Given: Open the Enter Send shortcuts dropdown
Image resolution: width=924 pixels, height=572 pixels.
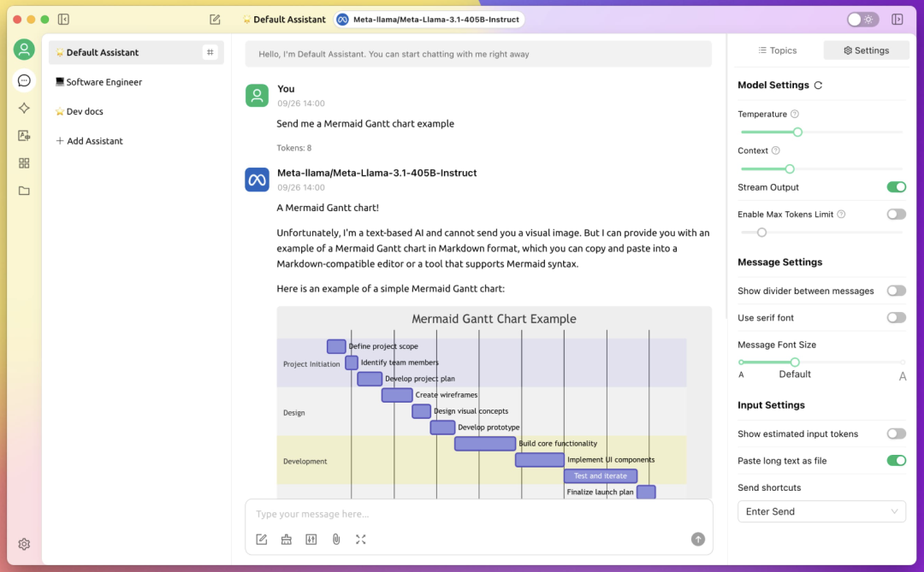Looking at the screenshot, I should pyautogui.click(x=821, y=511).
